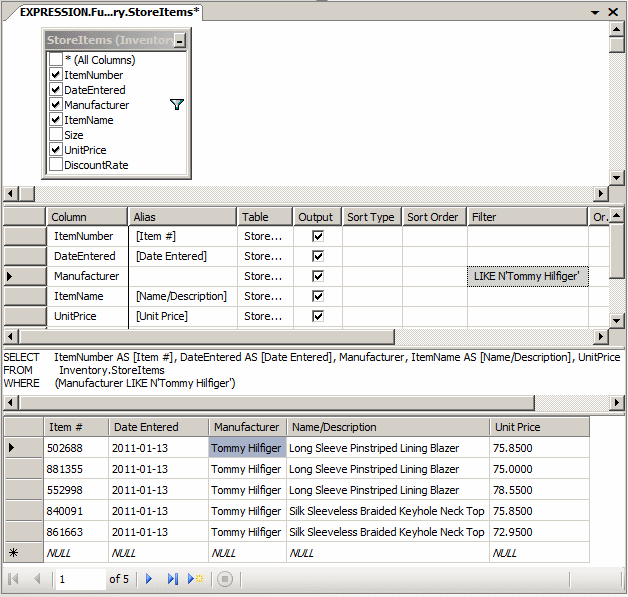Screen dimensions: 628x597
Task: Go to next record in navigator
Action: click(x=149, y=579)
